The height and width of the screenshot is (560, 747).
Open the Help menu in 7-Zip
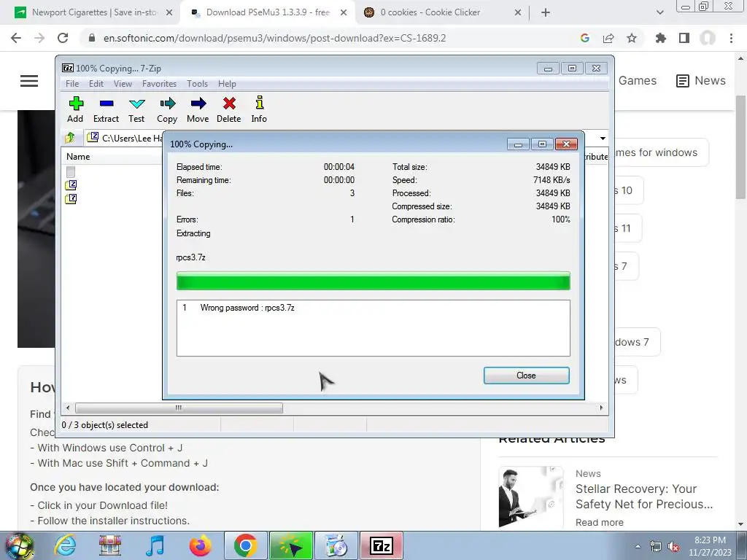click(227, 84)
